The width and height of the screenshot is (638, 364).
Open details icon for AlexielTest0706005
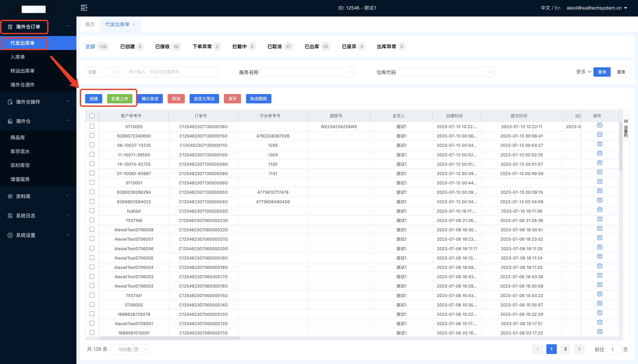pos(600,256)
